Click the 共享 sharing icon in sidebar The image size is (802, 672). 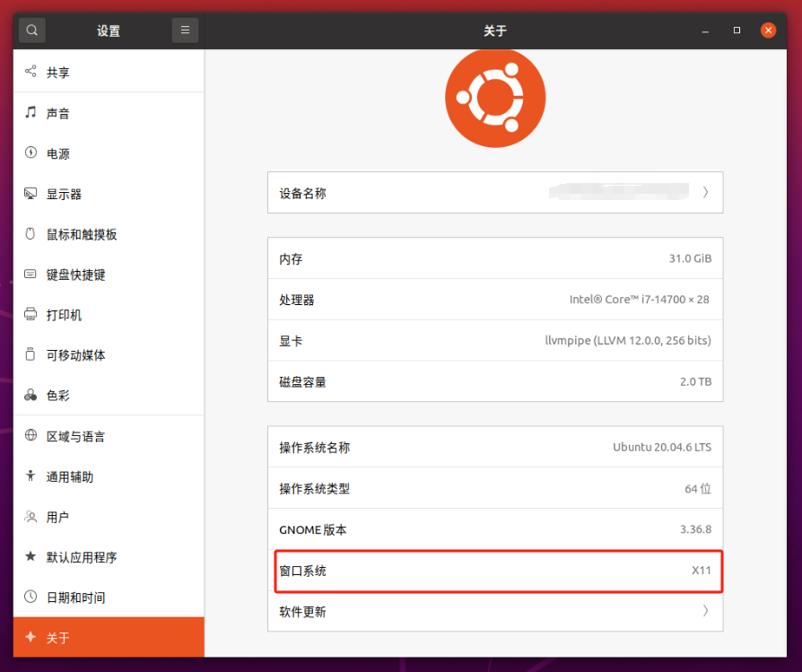tap(31, 72)
